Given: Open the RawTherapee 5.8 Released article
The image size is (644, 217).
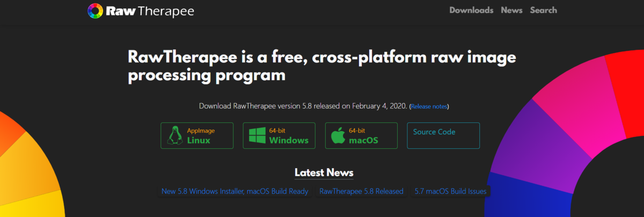Looking at the screenshot, I should coord(361,191).
